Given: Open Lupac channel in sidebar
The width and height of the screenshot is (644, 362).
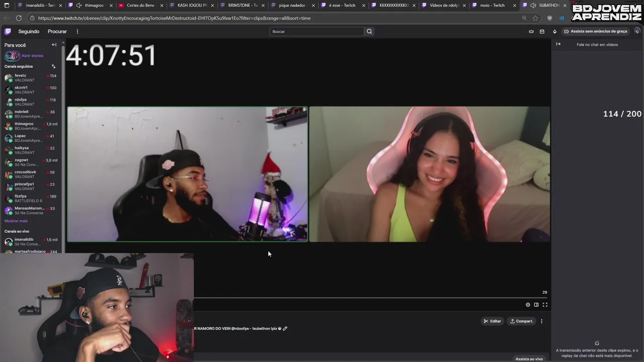Looking at the screenshot, I should point(31,138).
